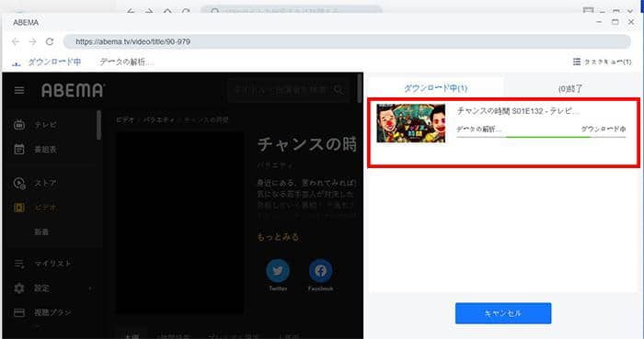The height and width of the screenshot is (339, 644).
Task: Click the テレビ sidebar label
Action: coord(46,125)
